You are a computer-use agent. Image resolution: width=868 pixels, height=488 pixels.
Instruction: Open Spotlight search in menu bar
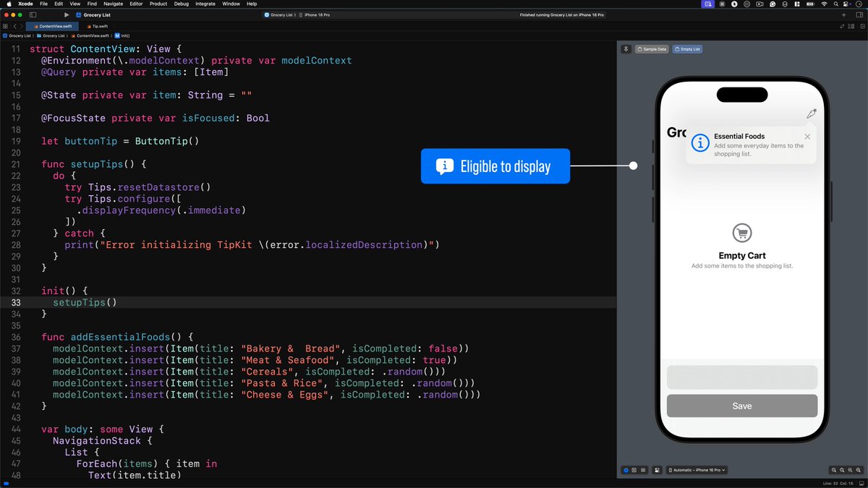click(835, 4)
